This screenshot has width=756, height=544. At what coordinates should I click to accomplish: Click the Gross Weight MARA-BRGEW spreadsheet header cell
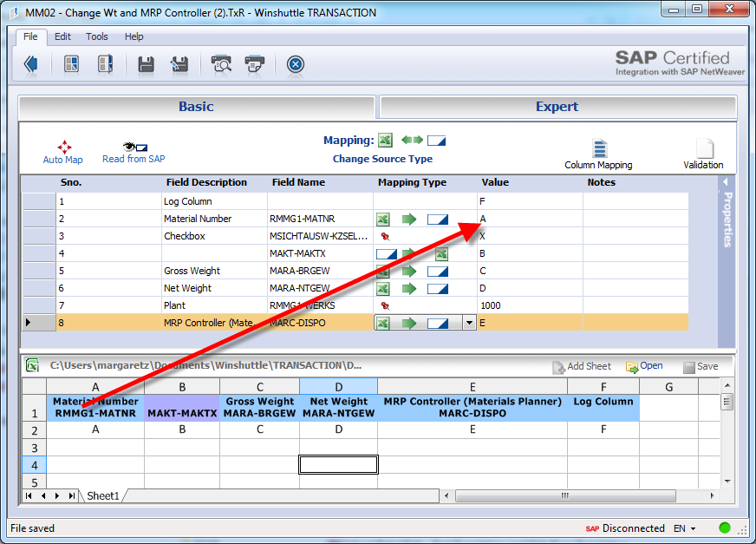coord(259,408)
